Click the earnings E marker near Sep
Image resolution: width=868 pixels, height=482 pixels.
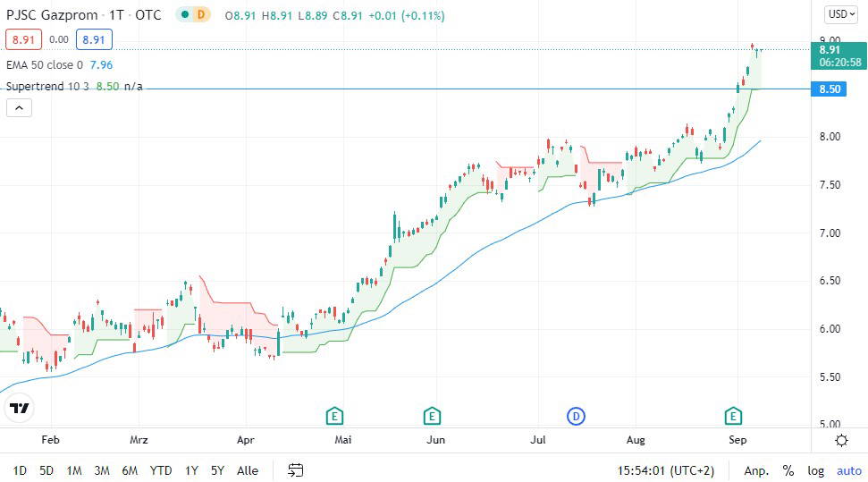[734, 416]
